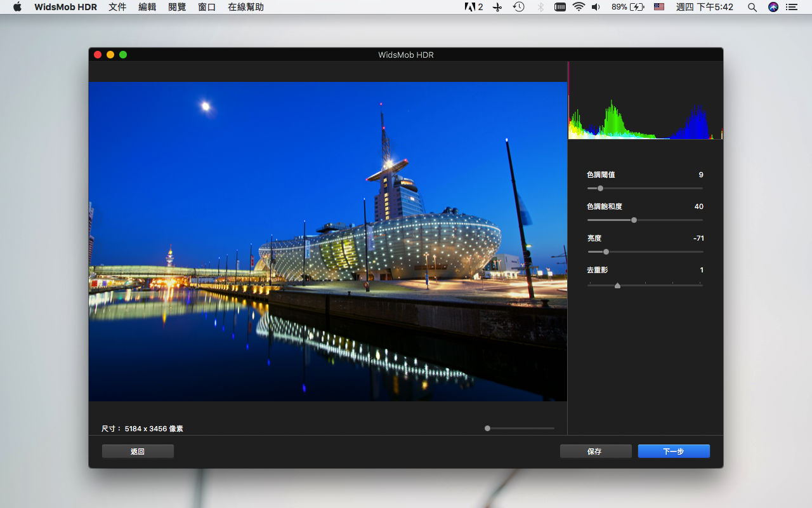Screen dimensions: 812x508
Task: Click the 去重影 stepped slider
Action: tap(645, 285)
